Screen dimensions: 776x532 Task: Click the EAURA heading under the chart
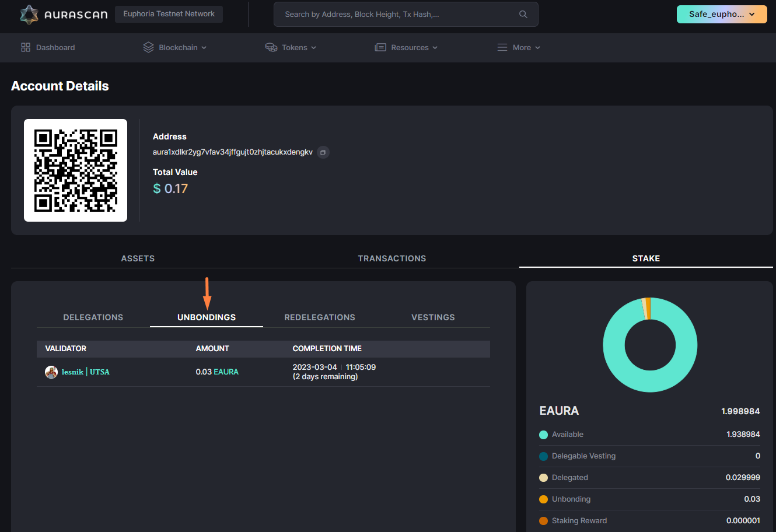pos(559,411)
